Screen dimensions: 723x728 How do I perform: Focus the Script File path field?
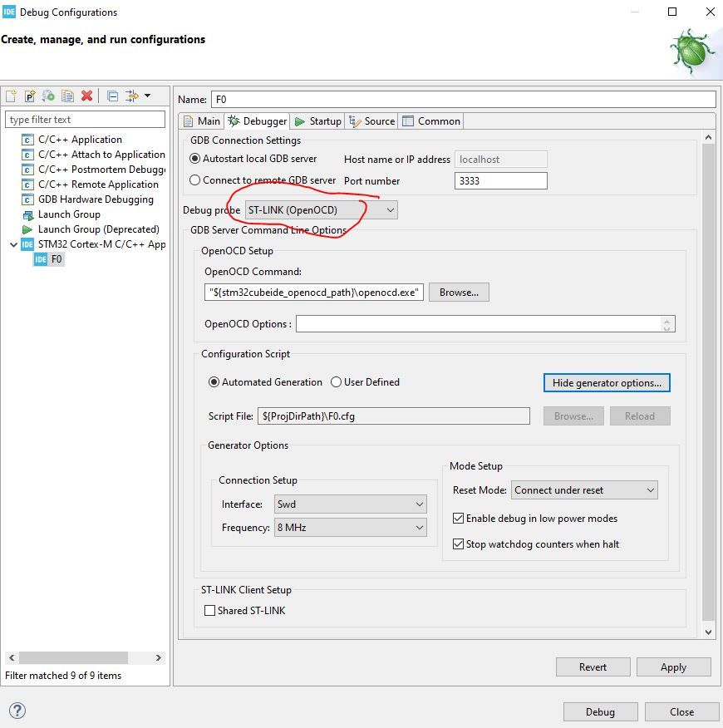pos(394,416)
